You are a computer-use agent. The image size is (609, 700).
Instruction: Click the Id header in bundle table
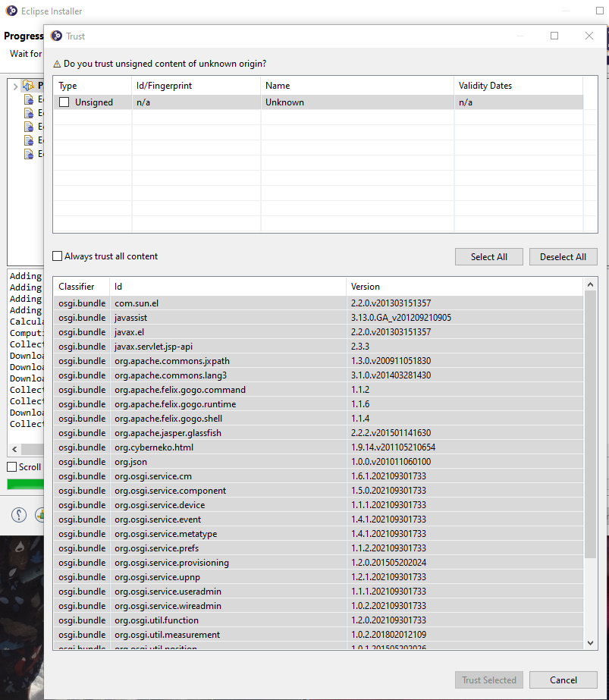(228, 287)
